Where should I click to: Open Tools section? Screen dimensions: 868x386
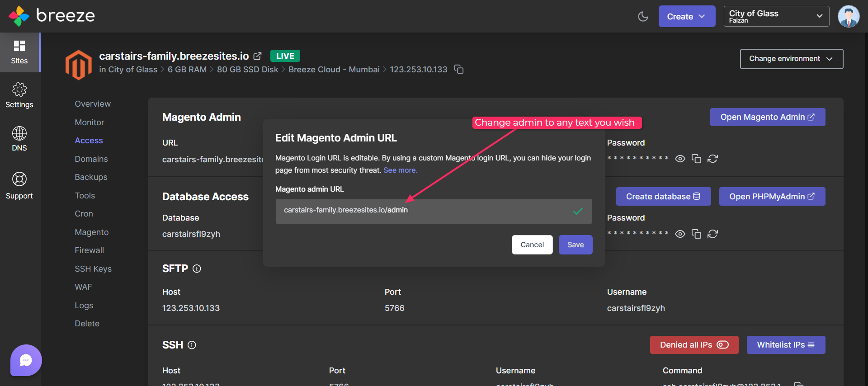click(x=85, y=196)
